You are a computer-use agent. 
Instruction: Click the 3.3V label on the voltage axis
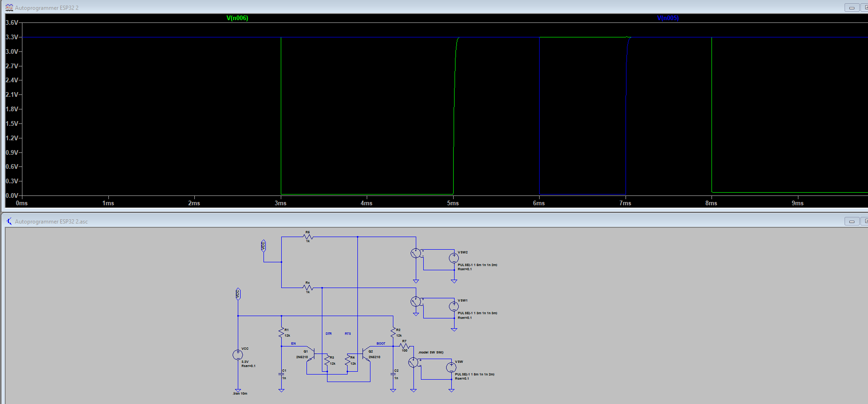click(x=12, y=37)
